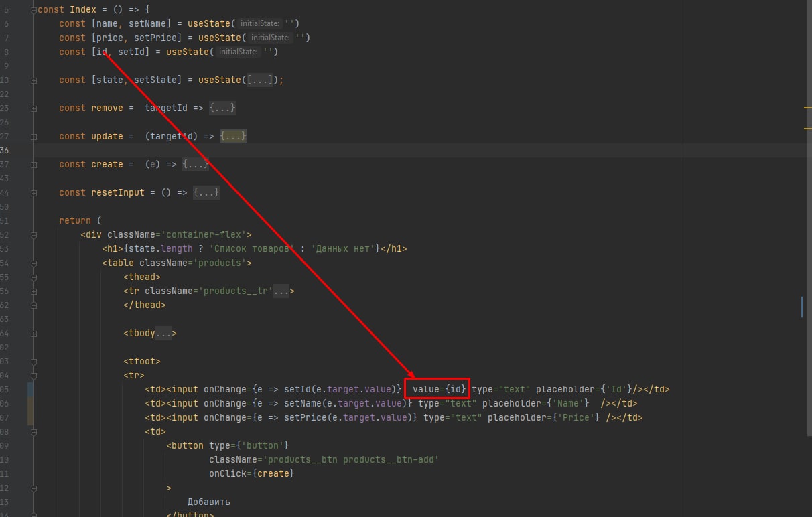812x517 pixels.
Task: Click the setState identifier
Action: (x=155, y=80)
